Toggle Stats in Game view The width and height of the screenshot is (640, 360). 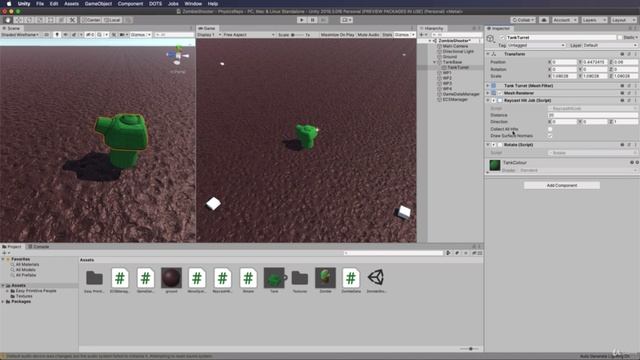pyautogui.click(x=387, y=35)
